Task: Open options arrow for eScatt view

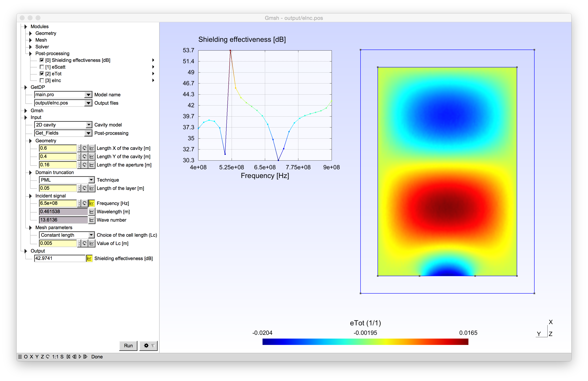Action: click(x=153, y=67)
